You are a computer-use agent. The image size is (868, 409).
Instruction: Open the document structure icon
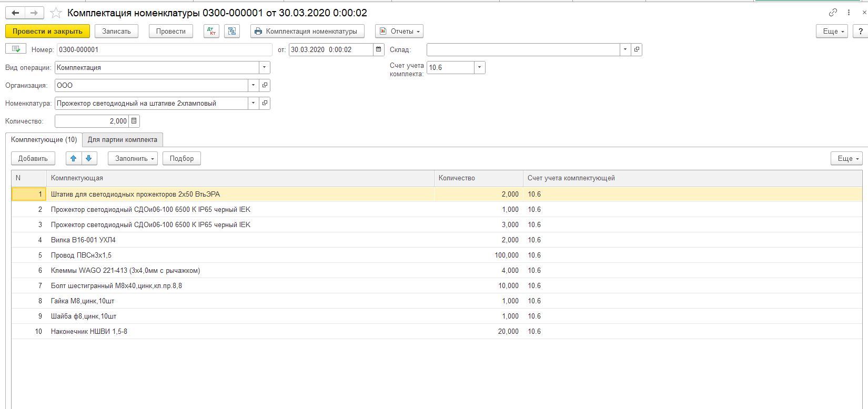[x=232, y=32]
